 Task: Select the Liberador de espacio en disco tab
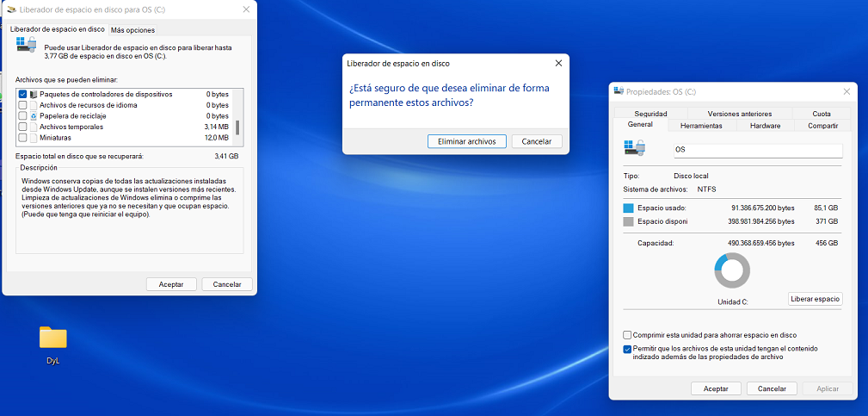57,28
